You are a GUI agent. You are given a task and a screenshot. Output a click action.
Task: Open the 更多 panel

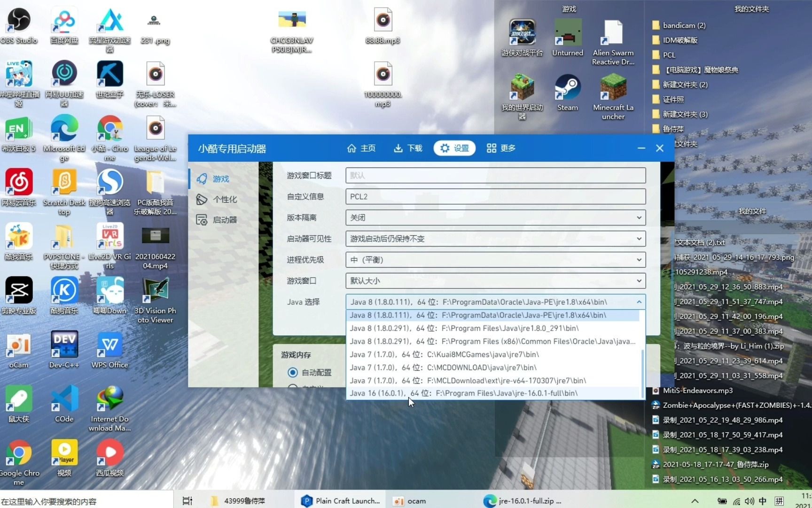[501, 148]
